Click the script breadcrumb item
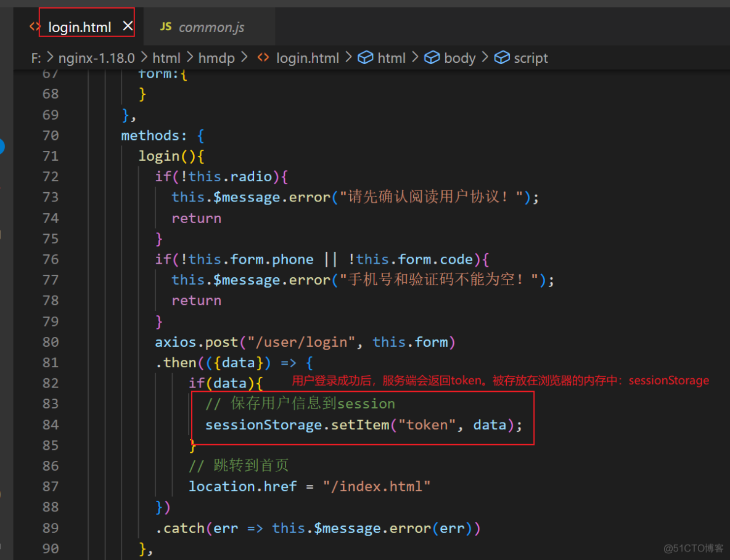 point(530,57)
